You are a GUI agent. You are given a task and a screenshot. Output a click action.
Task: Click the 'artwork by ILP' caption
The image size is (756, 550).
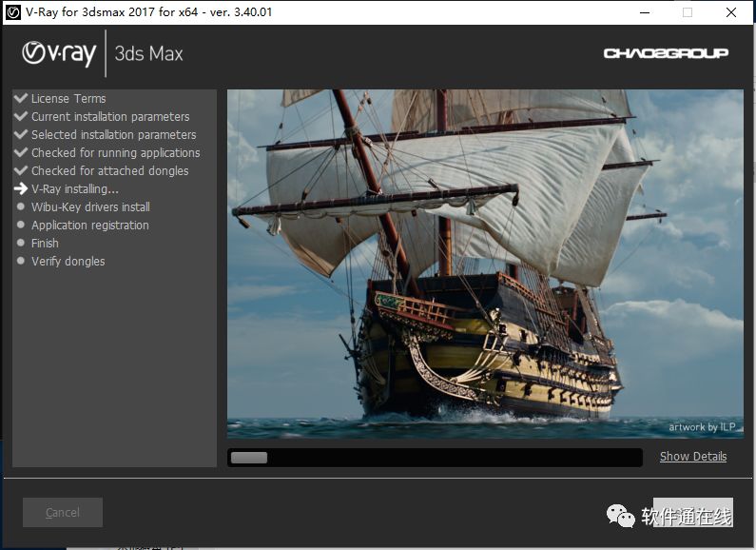click(x=702, y=427)
